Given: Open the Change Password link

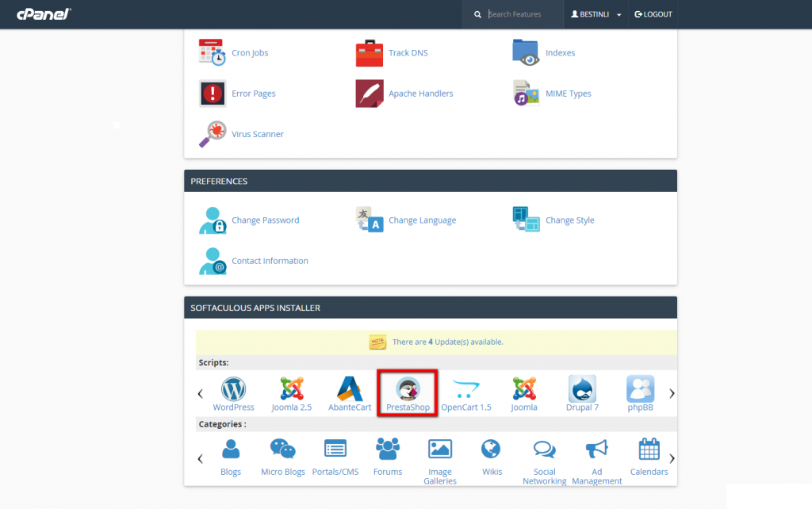Looking at the screenshot, I should click(x=265, y=220).
